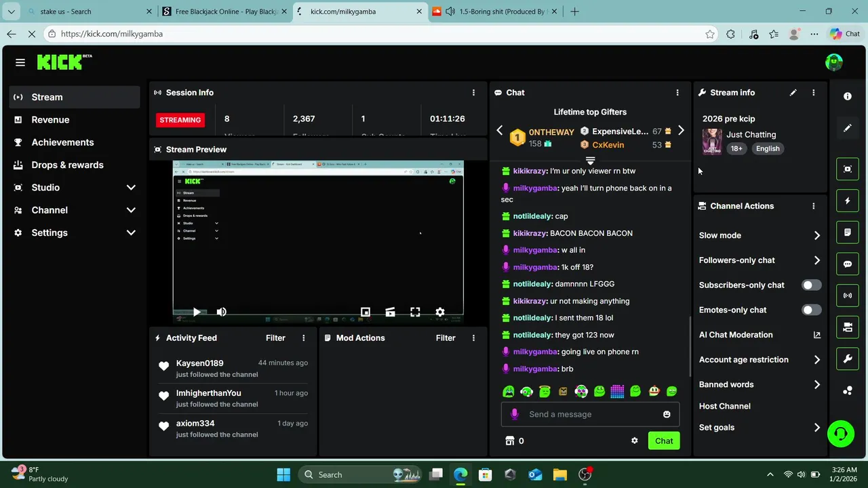Viewport: 868px width, 488px height.
Task: Edit stream info with pencil icon
Action: pos(793,93)
